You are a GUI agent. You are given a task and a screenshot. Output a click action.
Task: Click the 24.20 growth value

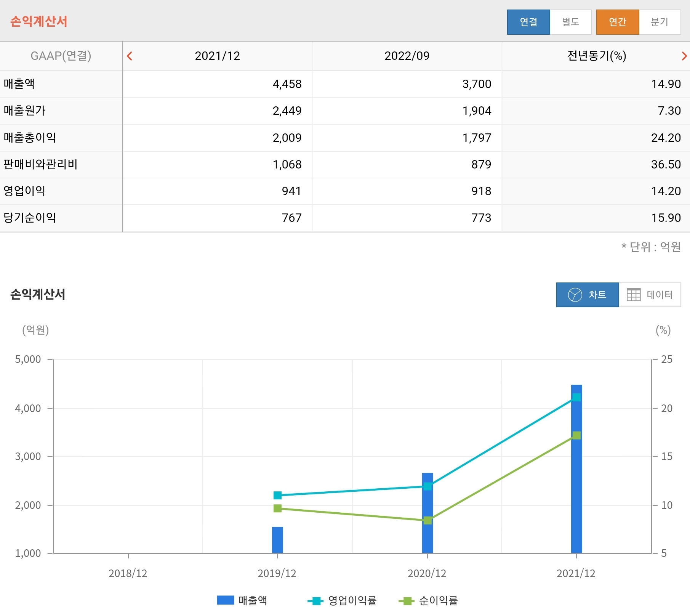point(666,138)
